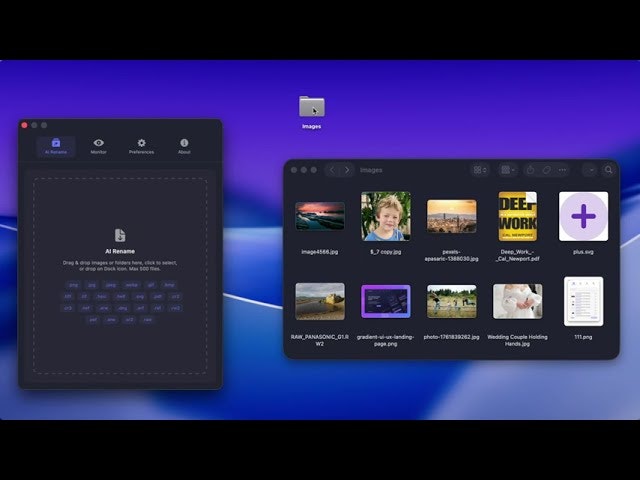Click the "Images" label under desktop folder
640x480 pixels.
tap(311, 127)
